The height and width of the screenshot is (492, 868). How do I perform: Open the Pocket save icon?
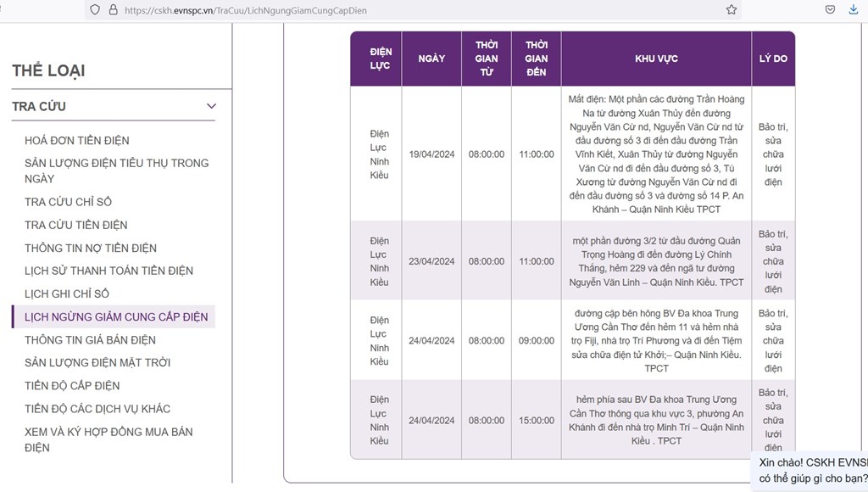tap(830, 10)
